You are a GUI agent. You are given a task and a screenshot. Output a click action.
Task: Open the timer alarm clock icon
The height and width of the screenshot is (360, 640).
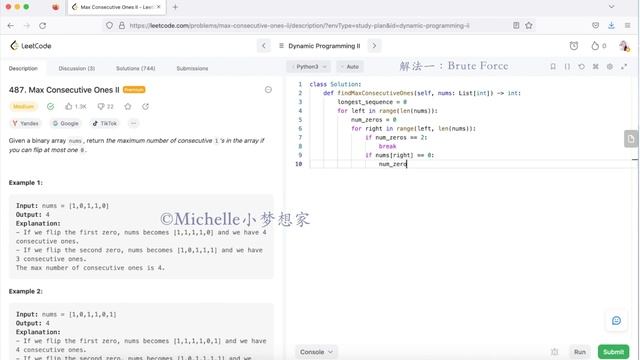(x=573, y=46)
